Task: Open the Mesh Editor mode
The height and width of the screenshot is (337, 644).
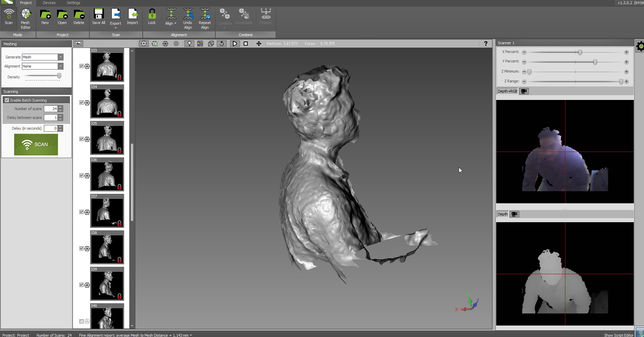Action: click(x=26, y=19)
